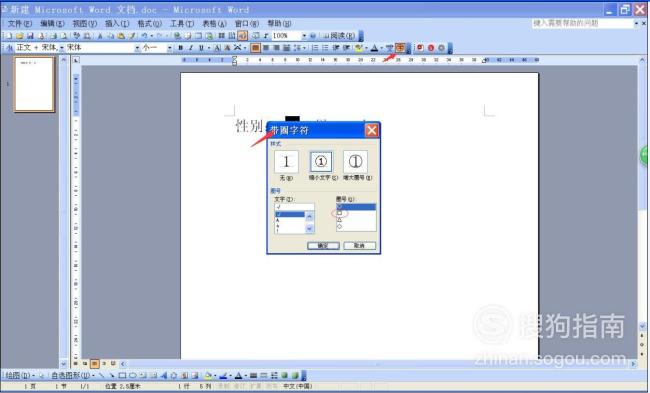This screenshot has height=393, width=650.
Task: Click the Undo arrow icon
Action: pos(145,36)
